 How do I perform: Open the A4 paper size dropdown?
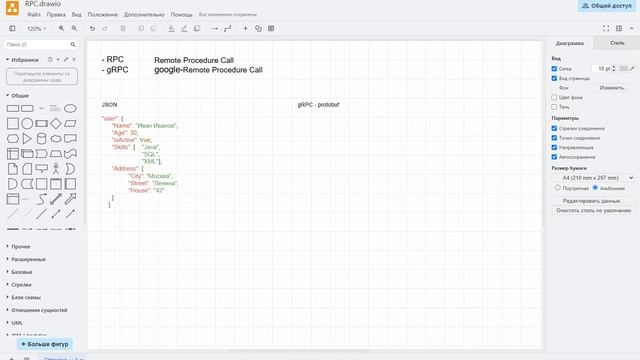click(x=593, y=178)
